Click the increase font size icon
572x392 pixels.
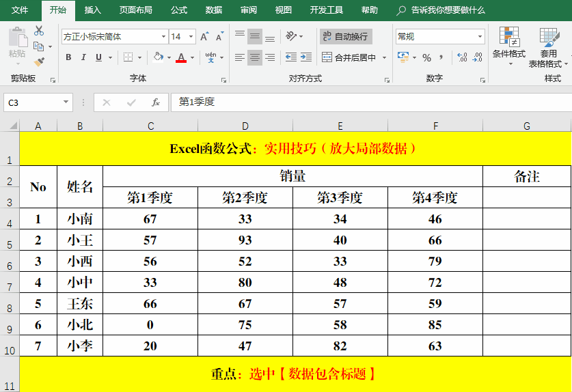pos(205,37)
